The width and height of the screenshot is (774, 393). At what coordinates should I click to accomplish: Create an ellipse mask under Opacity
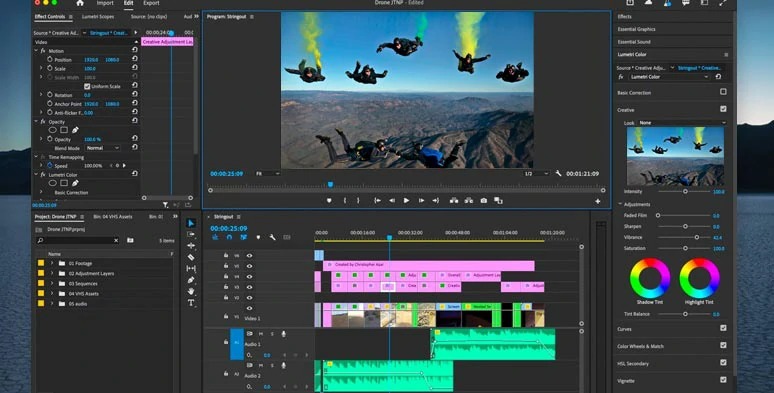click(52, 130)
